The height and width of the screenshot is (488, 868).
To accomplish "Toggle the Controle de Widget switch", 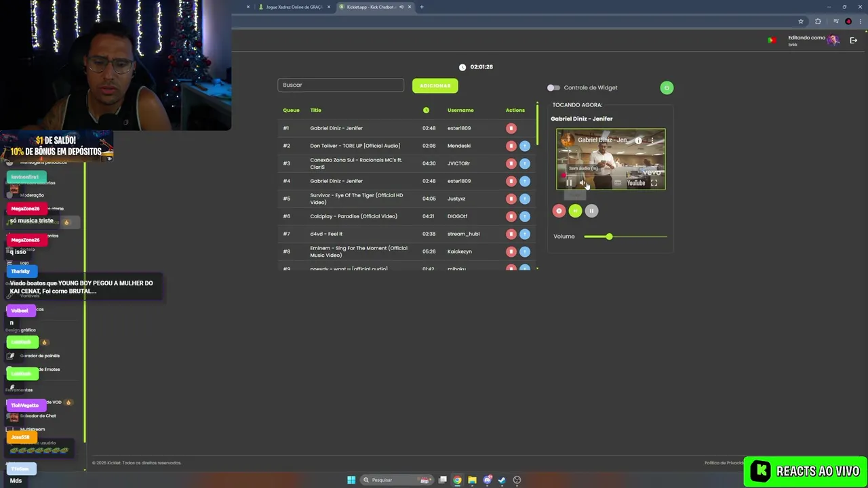I will (x=553, y=87).
